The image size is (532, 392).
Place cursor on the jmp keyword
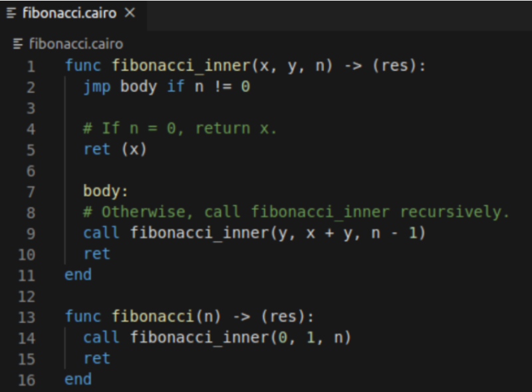click(x=97, y=87)
